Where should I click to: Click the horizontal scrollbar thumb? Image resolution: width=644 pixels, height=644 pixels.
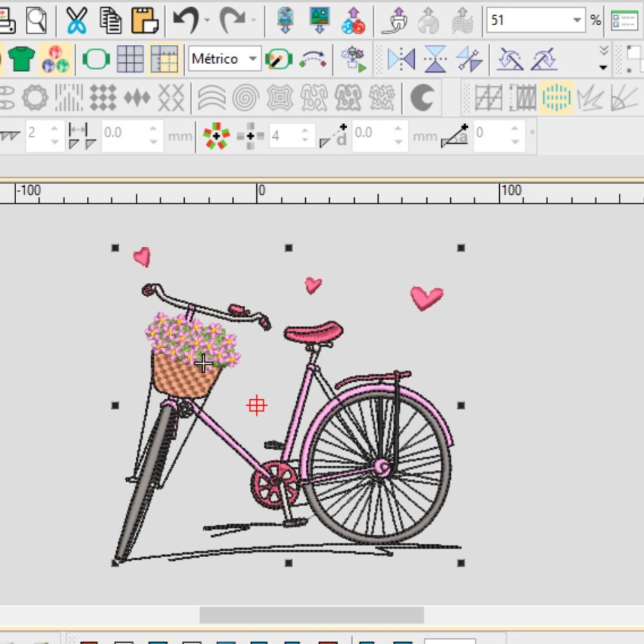tap(311, 615)
